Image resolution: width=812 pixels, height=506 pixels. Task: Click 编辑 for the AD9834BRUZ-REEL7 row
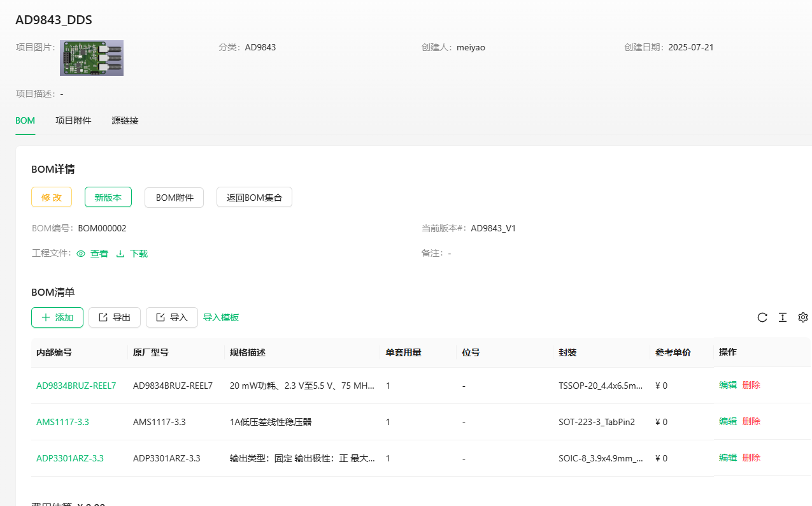point(728,385)
